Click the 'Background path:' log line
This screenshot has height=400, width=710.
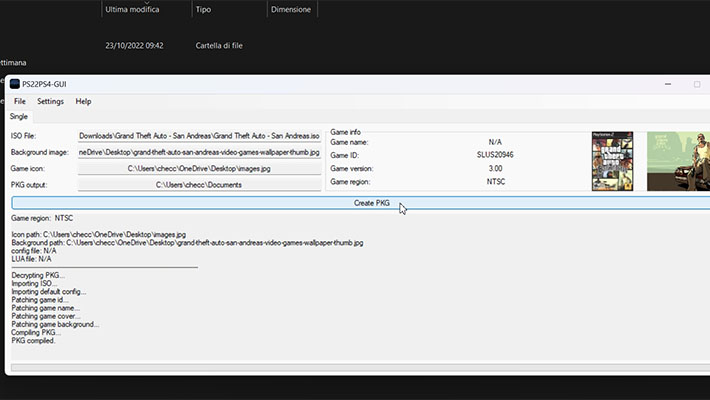[x=187, y=243]
